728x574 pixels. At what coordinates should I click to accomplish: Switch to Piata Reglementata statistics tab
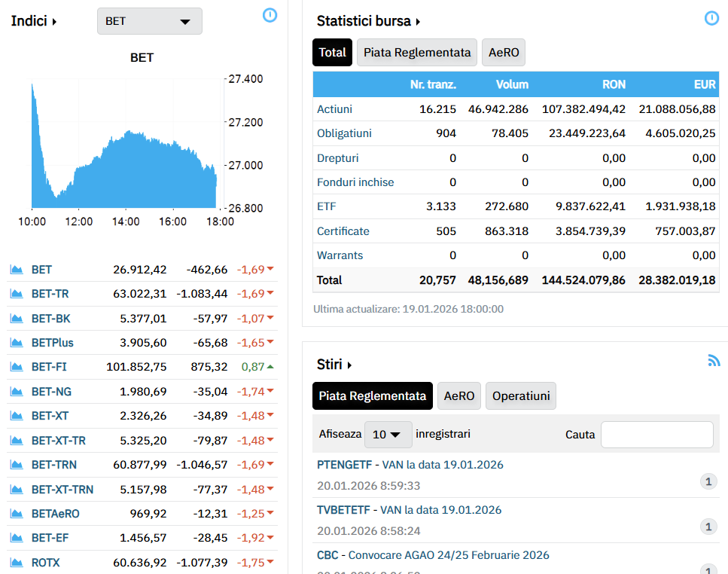pos(416,53)
